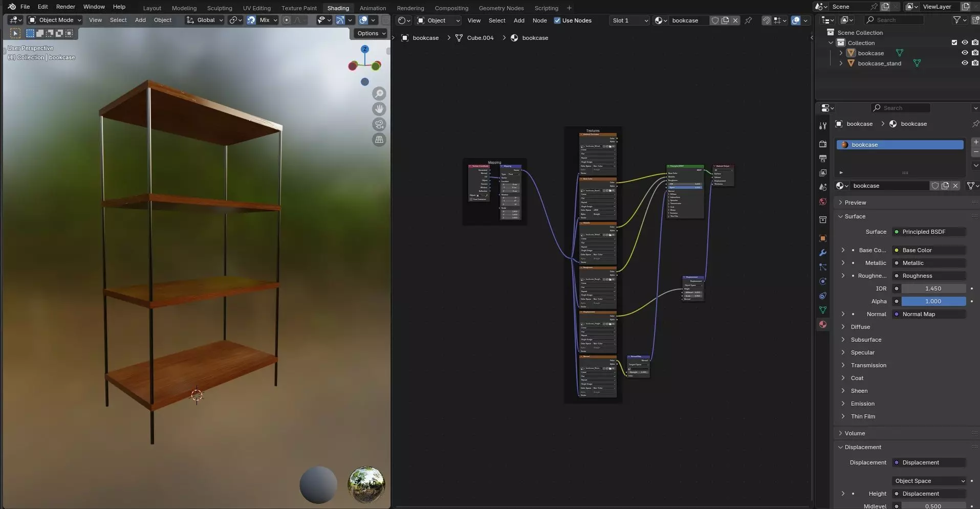980x509 pixels.
Task: Switch perspective/orthographic grid gizmo
Action: coord(379,140)
